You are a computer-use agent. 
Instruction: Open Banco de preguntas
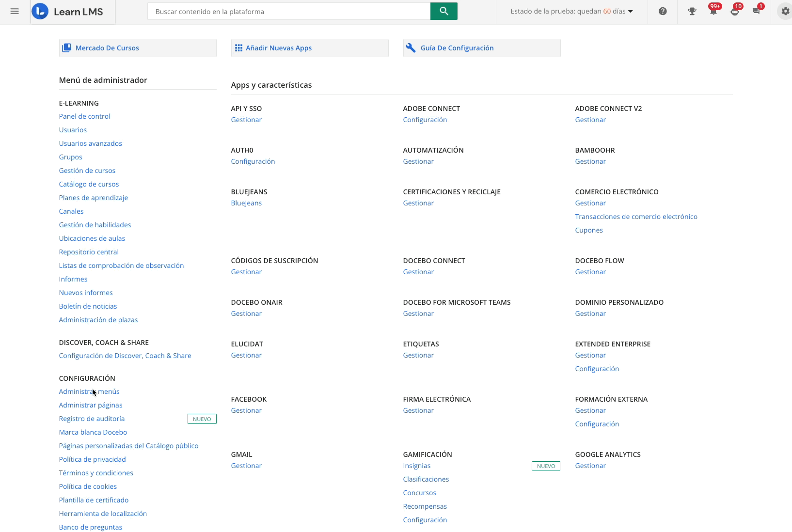91,527
